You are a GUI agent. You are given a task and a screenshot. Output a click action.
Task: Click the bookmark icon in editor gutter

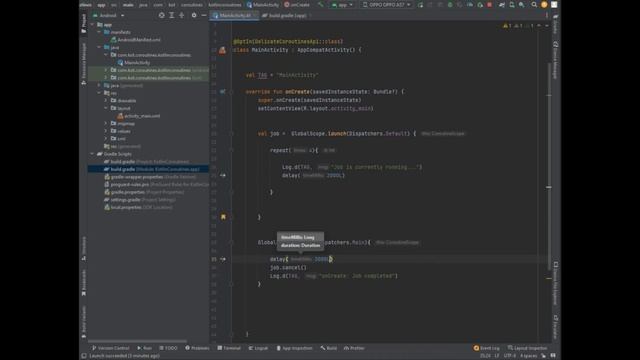coord(223,217)
